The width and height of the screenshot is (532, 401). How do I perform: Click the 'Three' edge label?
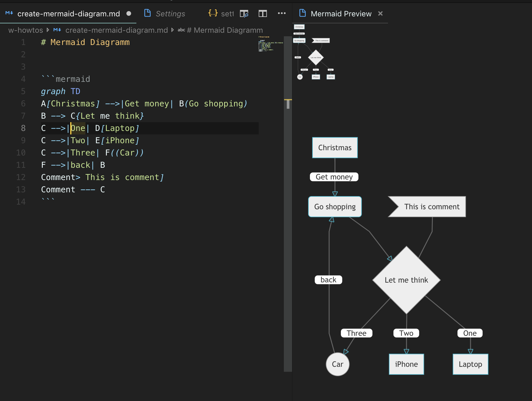point(356,333)
